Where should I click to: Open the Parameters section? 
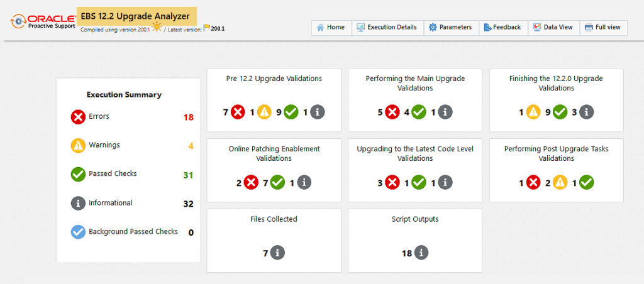pos(452,28)
